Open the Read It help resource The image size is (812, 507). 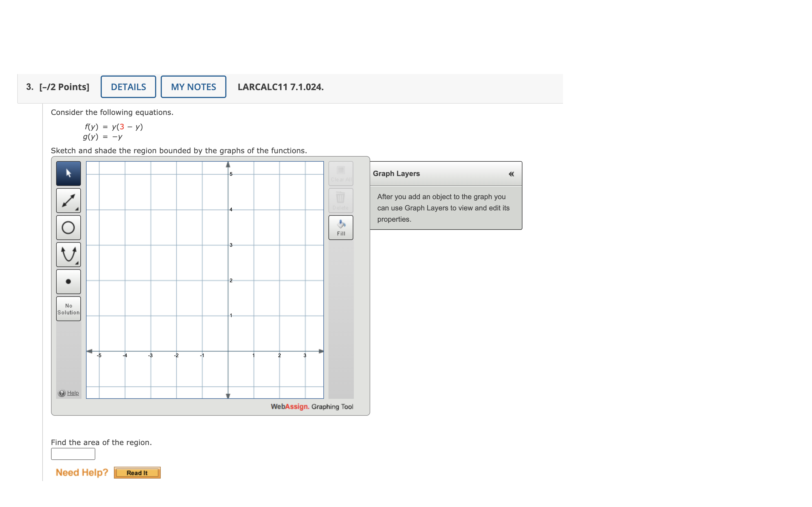coord(137,472)
